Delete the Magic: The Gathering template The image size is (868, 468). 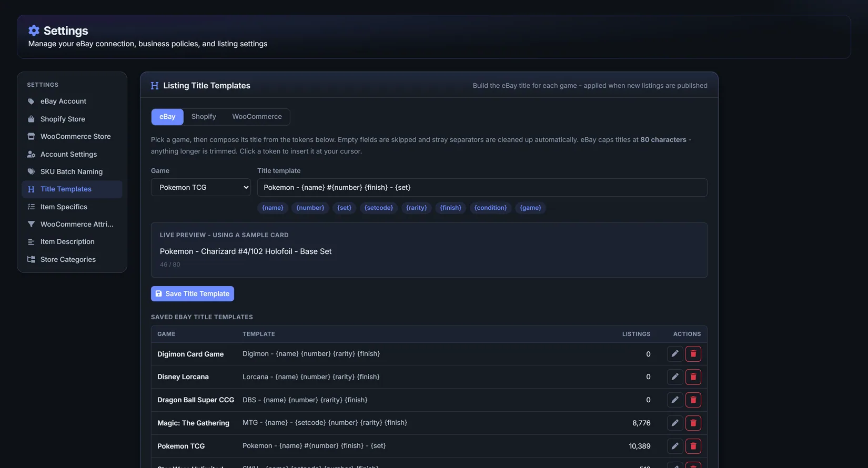(x=693, y=423)
